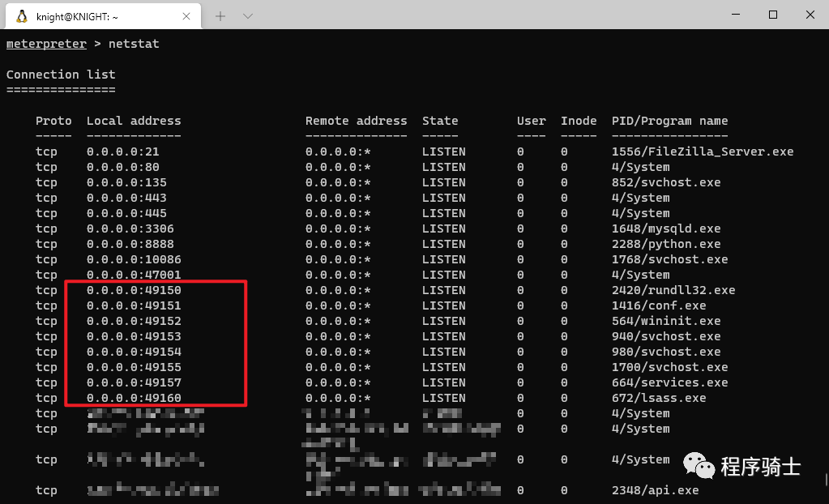This screenshot has height=504, width=829.
Task: Click the Proto column header
Action: point(53,121)
